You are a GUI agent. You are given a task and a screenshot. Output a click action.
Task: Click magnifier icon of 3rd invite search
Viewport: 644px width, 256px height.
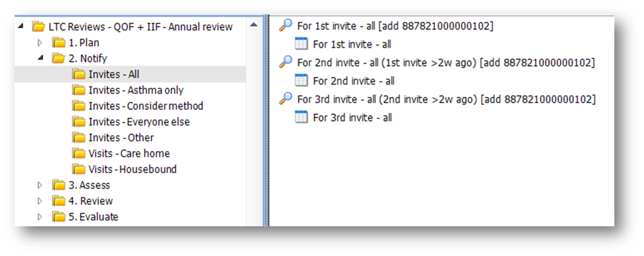286,98
